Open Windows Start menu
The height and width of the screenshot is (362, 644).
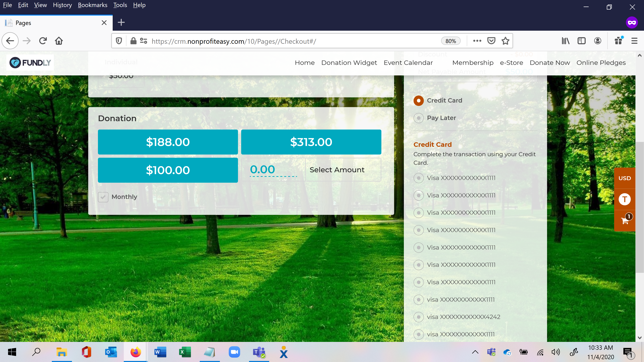click(x=12, y=352)
